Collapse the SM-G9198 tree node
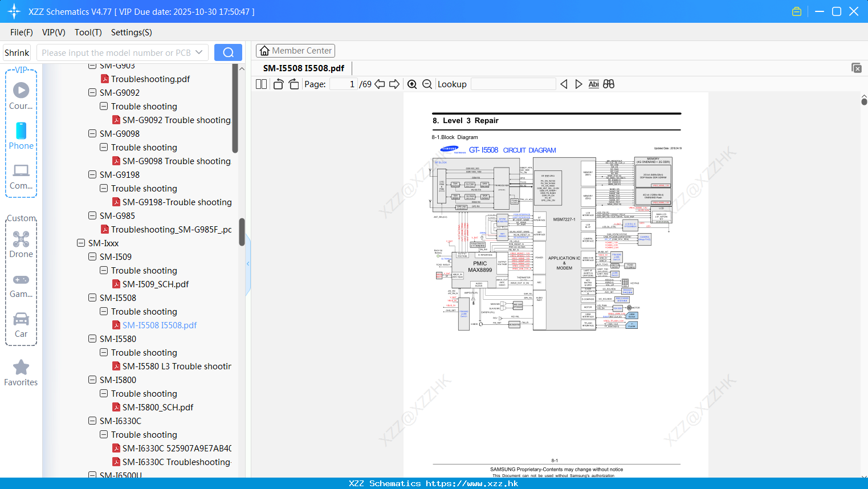Screen dimensions: 868x489 [x=92, y=174]
